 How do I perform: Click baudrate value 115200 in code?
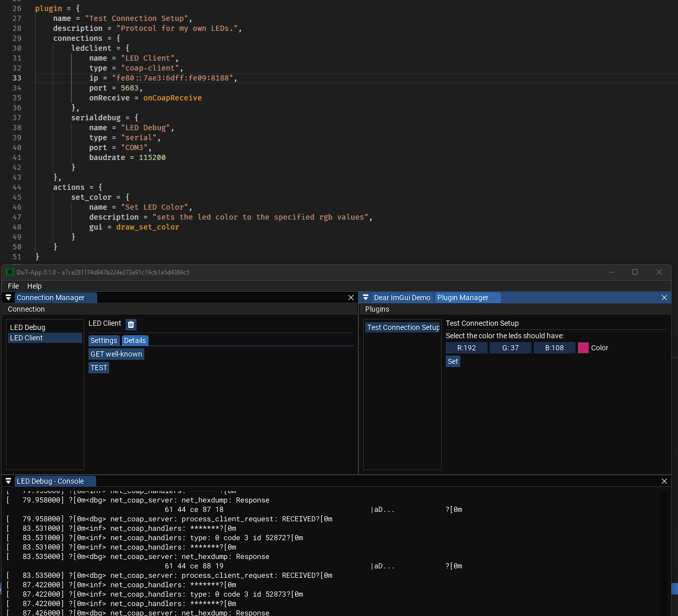pyautogui.click(x=152, y=157)
